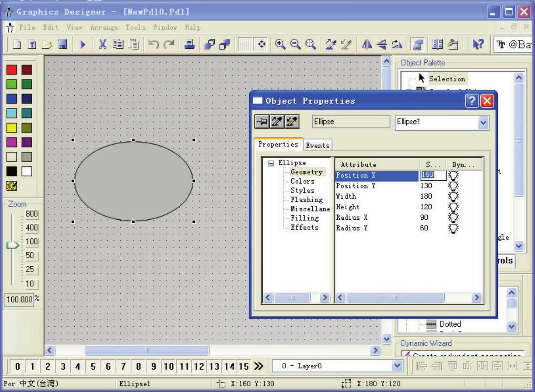
Task: Toggle layer 15 button
Action: [x=244, y=366]
